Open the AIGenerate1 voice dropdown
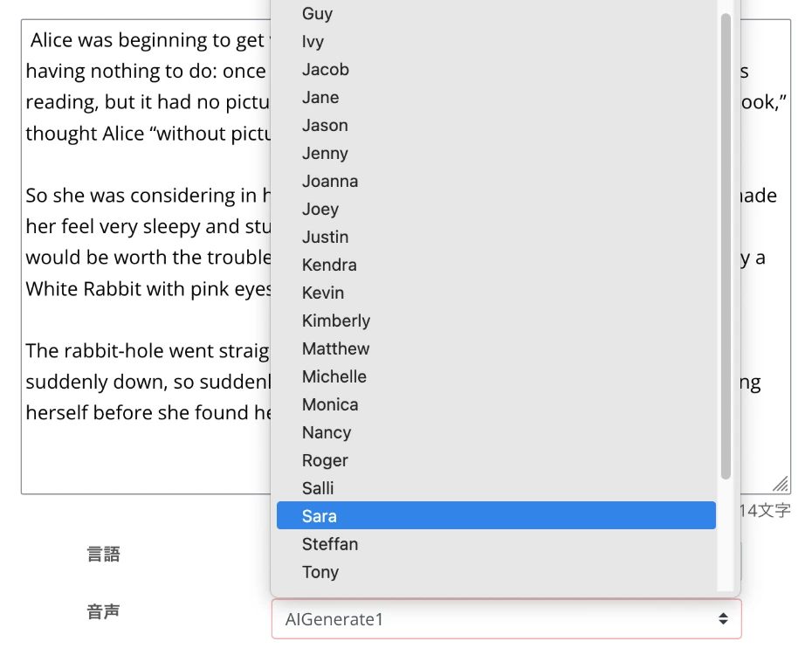The height and width of the screenshot is (655, 812). [506, 618]
